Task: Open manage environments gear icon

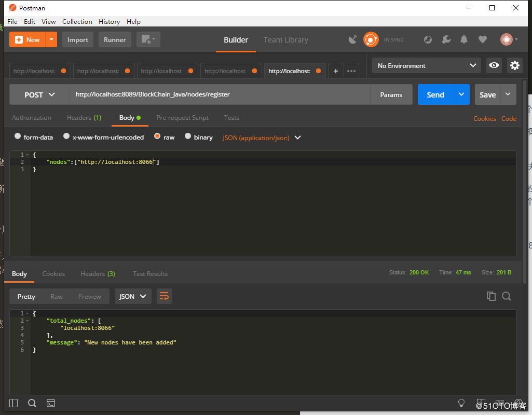Action: pos(515,65)
